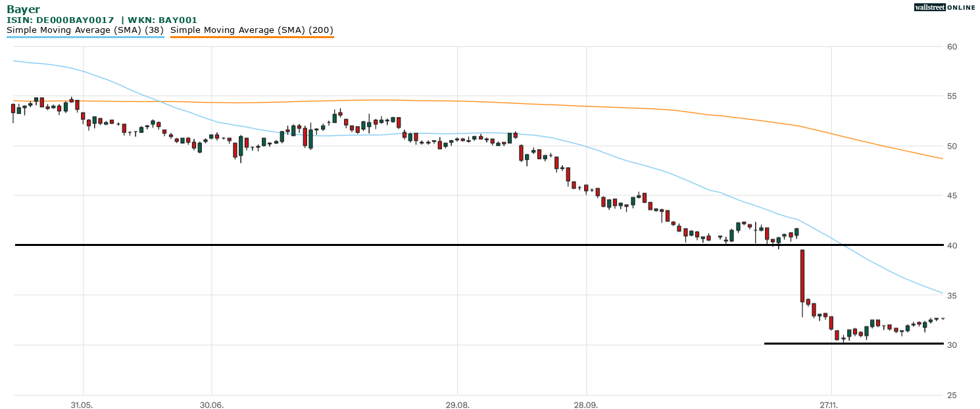
Task: Select the 31.05. date axis label
Action: (82, 405)
